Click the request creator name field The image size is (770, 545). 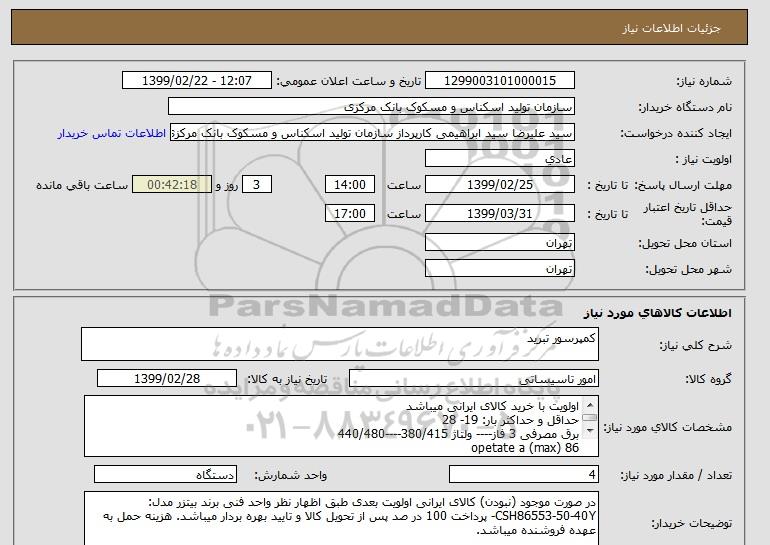coord(372,133)
